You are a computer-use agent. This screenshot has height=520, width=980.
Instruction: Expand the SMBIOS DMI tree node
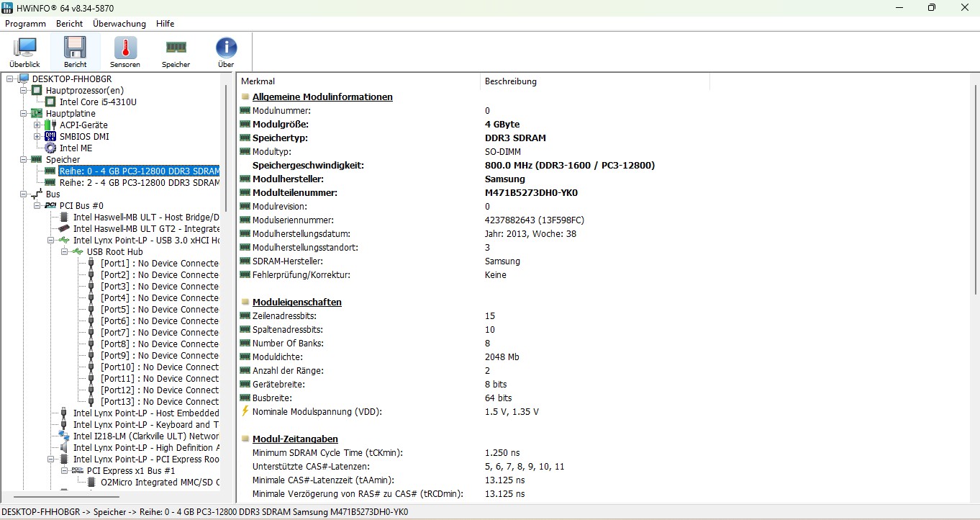coord(37,137)
